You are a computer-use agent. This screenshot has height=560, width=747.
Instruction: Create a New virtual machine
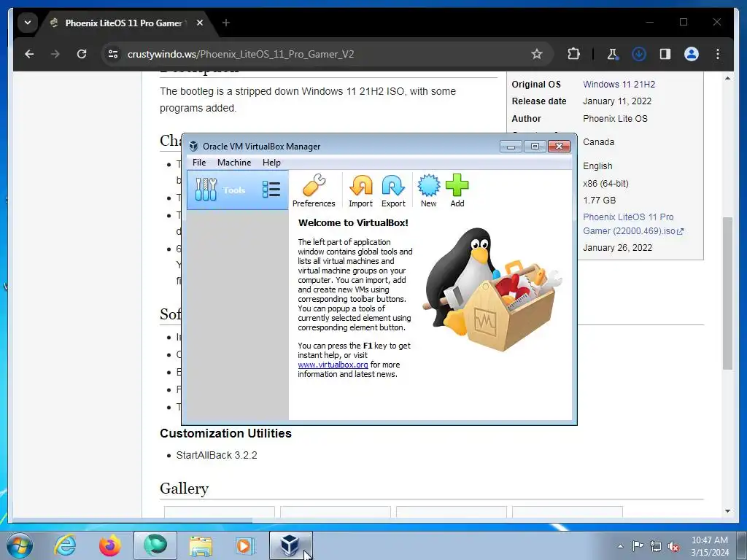click(428, 190)
